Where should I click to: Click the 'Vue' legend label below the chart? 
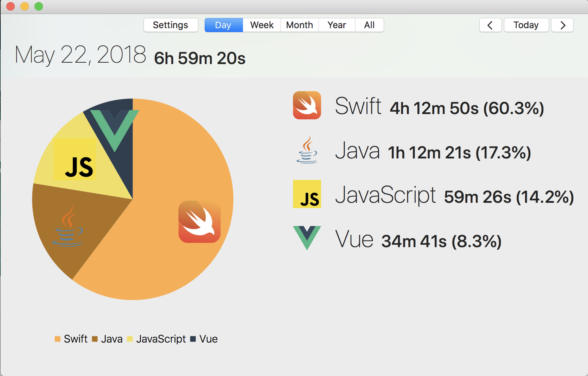pos(209,339)
